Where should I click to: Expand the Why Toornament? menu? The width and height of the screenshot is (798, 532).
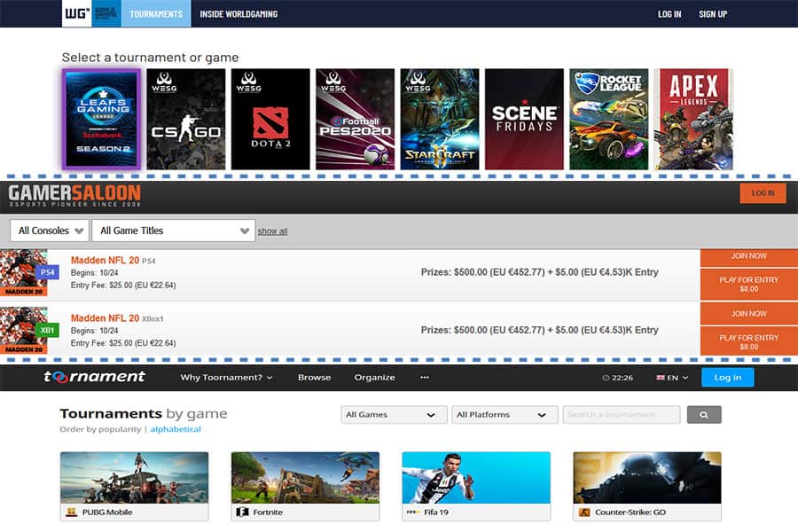226,378
